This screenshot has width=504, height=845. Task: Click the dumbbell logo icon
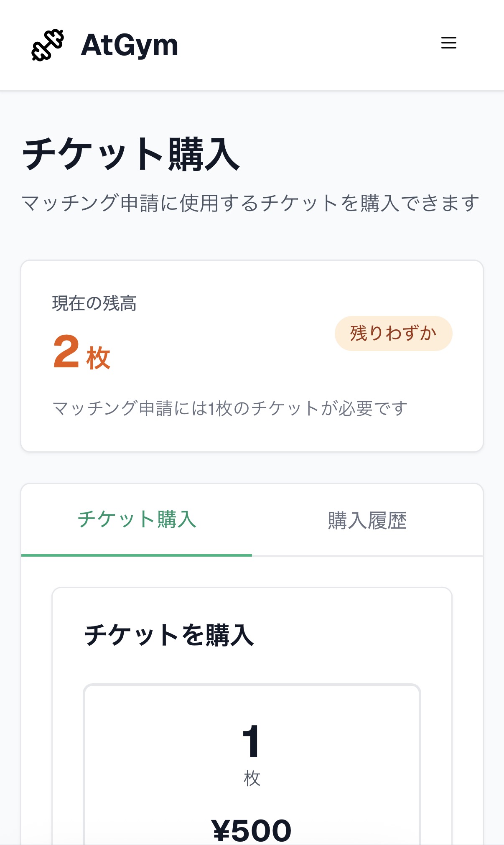point(48,45)
